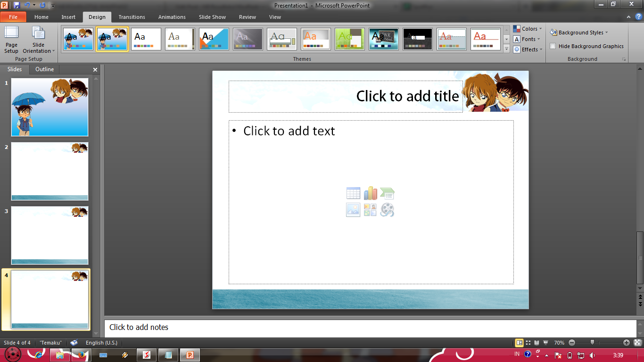Switch to Normal view in status bar
644x362 pixels.
(x=520, y=343)
